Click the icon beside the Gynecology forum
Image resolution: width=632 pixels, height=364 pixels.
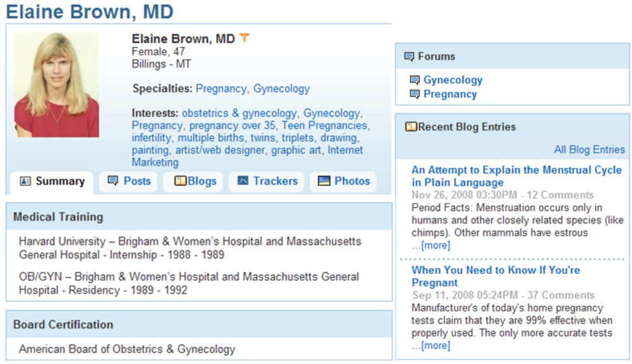(x=415, y=80)
